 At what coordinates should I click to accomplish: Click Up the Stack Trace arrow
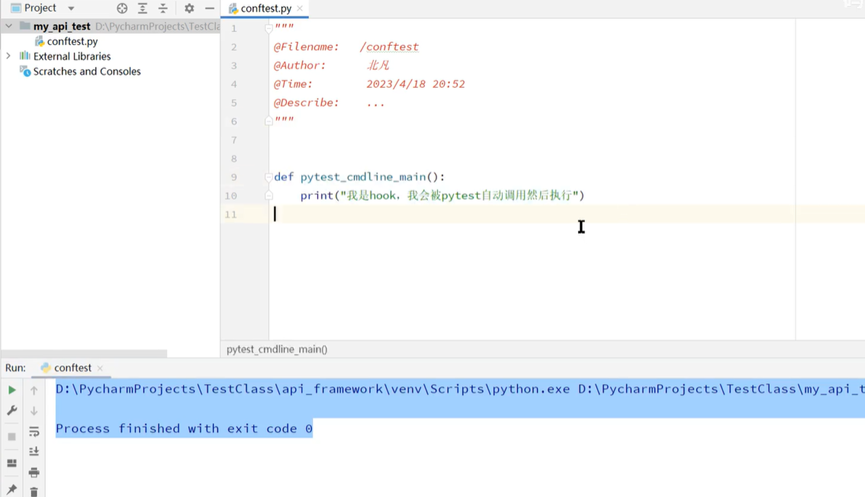(x=34, y=391)
